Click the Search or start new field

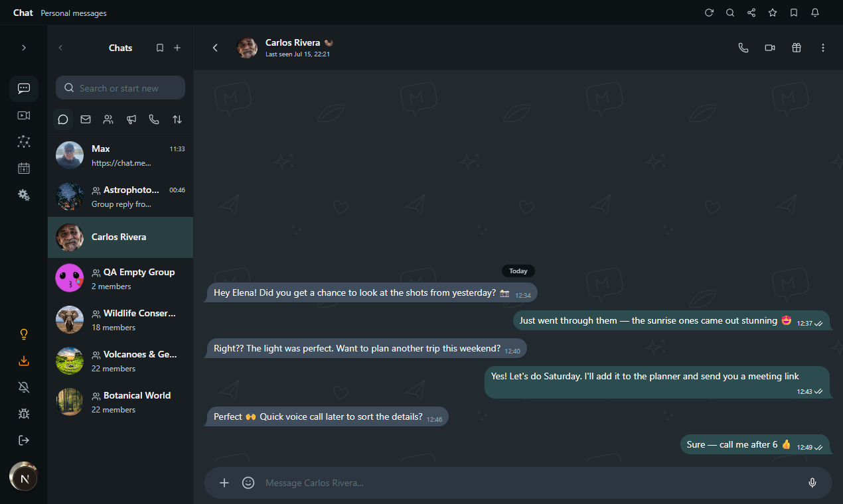(121, 88)
